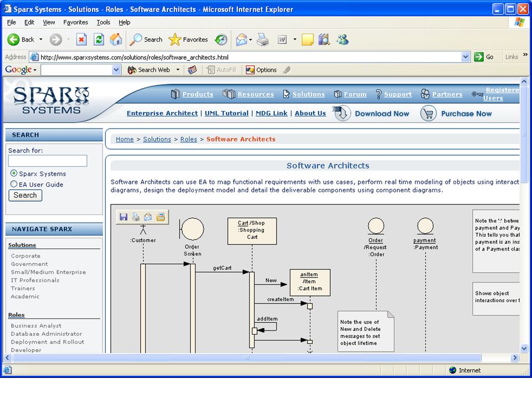This screenshot has width=532, height=399.
Task: Click the Google Options toolbar button
Action: (x=261, y=70)
